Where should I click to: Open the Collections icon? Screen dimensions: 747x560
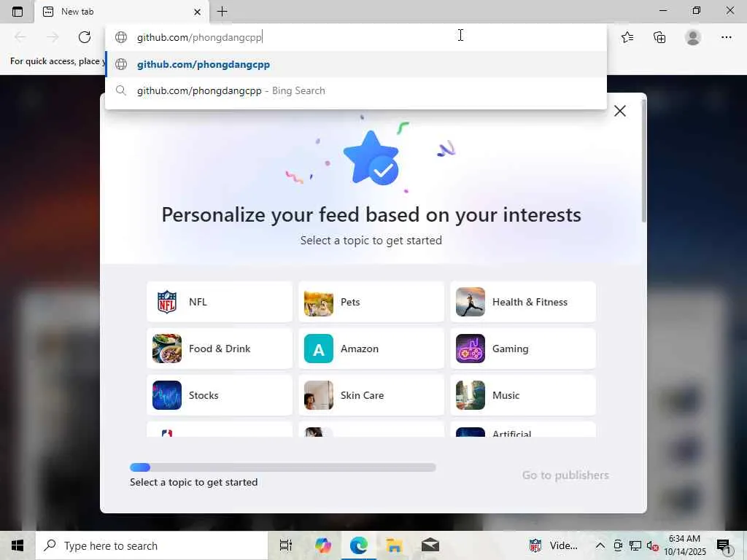(659, 37)
